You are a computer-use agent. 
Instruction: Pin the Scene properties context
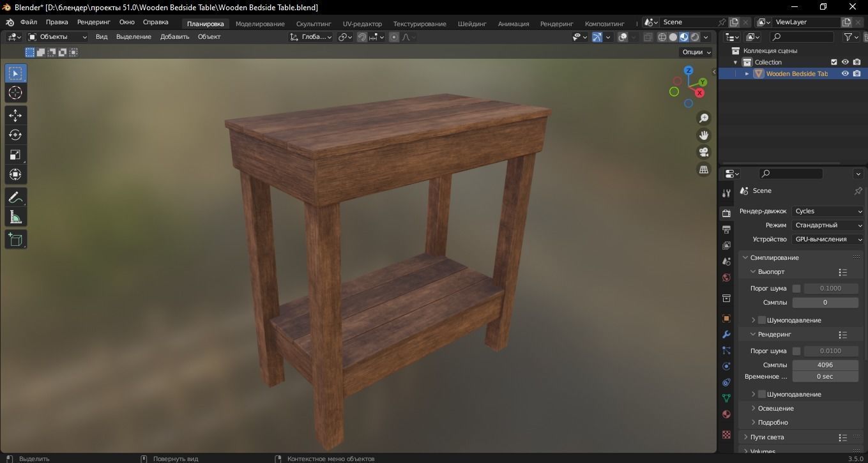coord(858,191)
